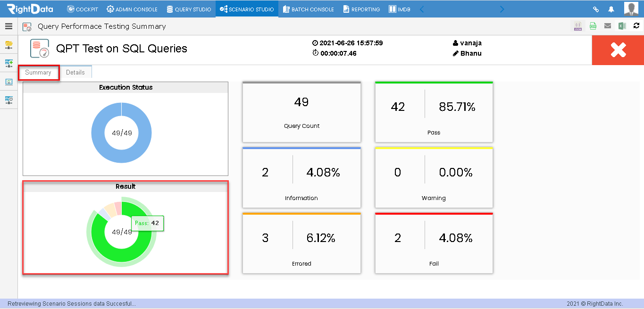The image size is (644, 309).
Task: Expand next modules with right chevron
Action: click(502, 9)
